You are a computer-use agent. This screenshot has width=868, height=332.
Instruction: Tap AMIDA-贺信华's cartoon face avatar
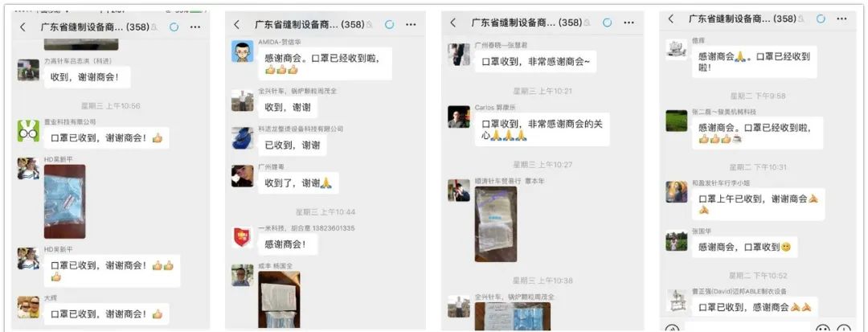[242, 51]
